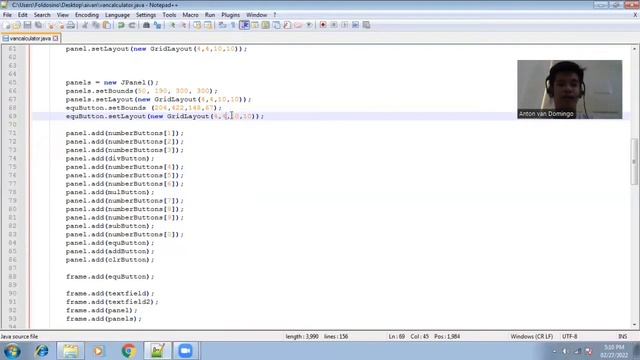Click the macro Playback icon
Screen dimensions: 640x360
(344, 25)
